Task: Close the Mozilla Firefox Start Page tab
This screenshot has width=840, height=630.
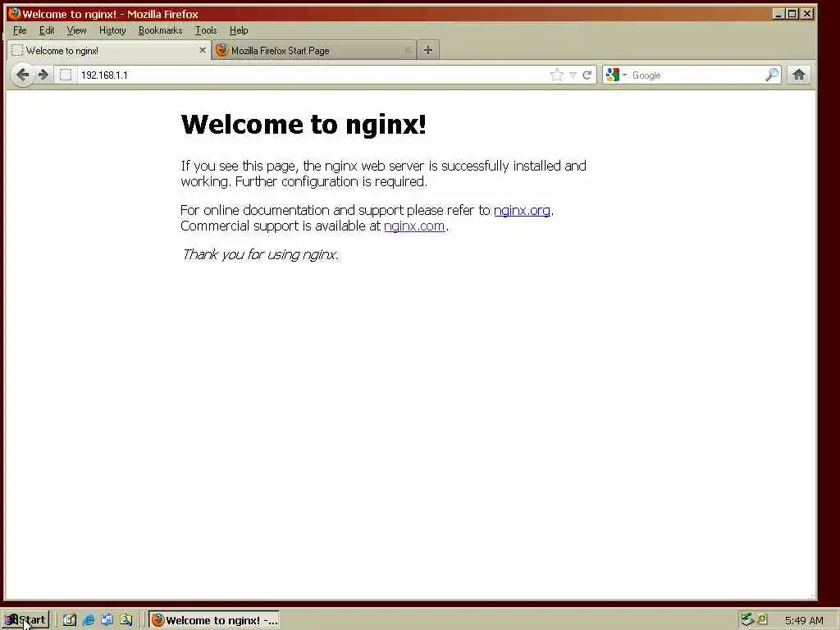Action: pyautogui.click(x=408, y=50)
